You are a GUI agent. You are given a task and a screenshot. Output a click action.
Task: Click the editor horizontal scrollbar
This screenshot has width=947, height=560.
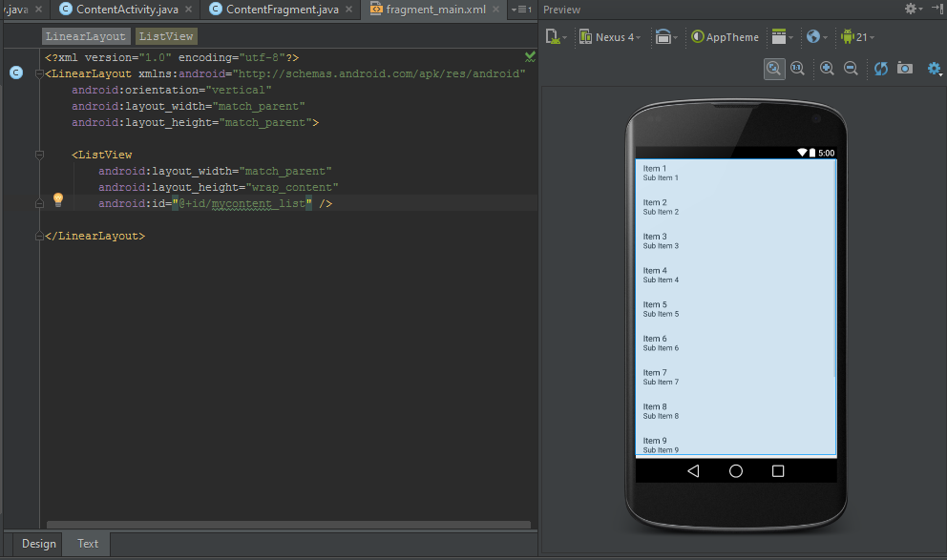click(x=288, y=525)
